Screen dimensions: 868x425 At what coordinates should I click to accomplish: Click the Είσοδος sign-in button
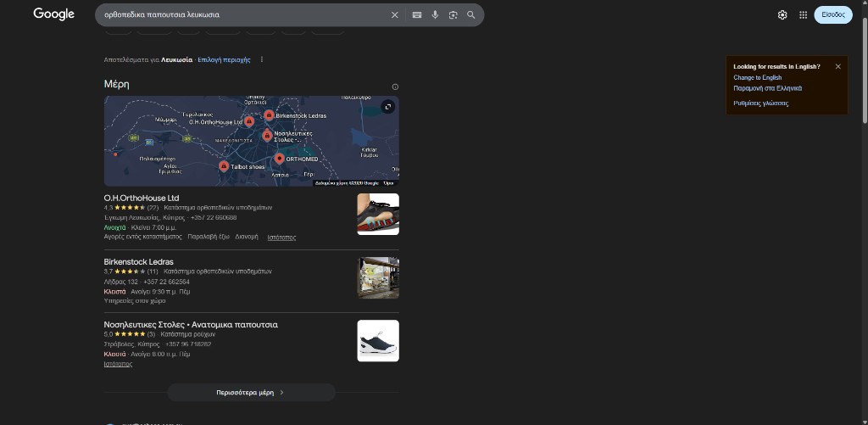point(833,15)
